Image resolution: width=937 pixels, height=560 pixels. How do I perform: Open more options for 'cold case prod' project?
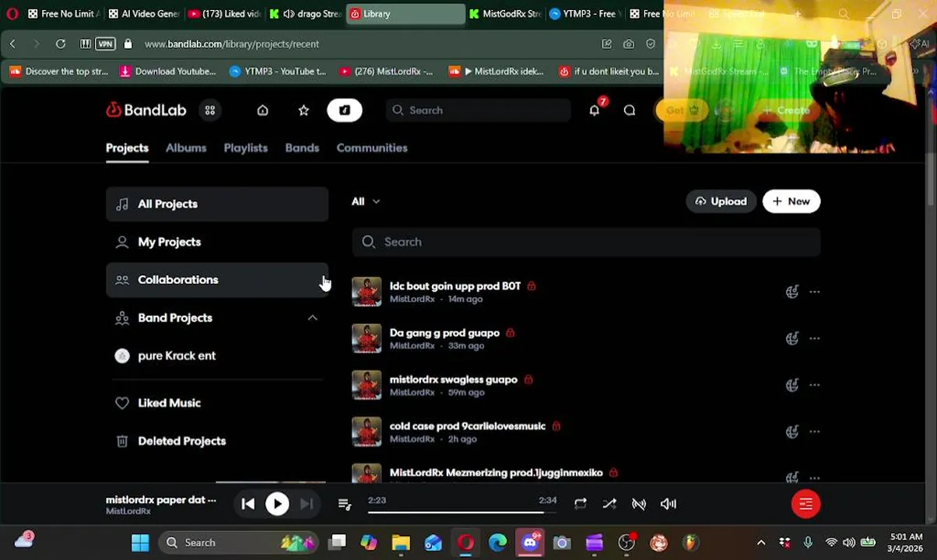point(814,432)
